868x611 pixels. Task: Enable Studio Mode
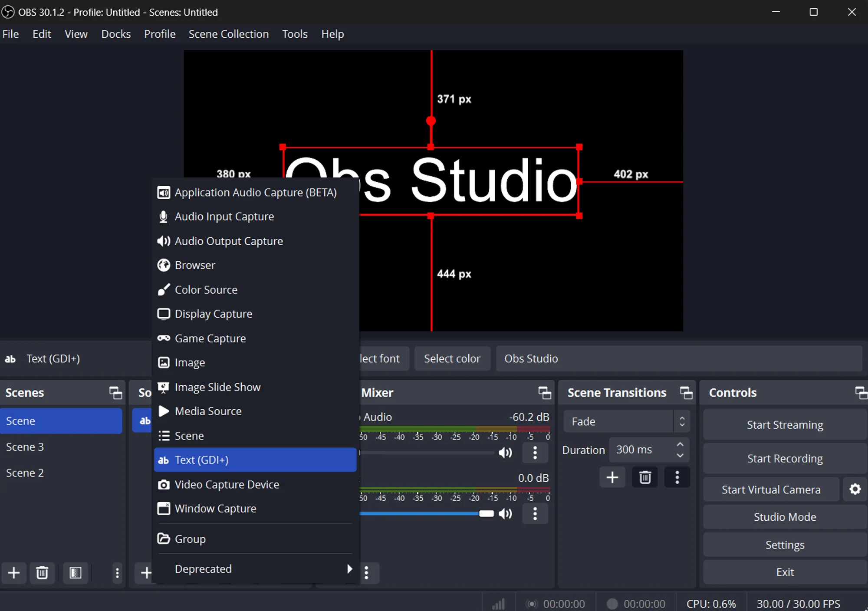[x=785, y=517]
